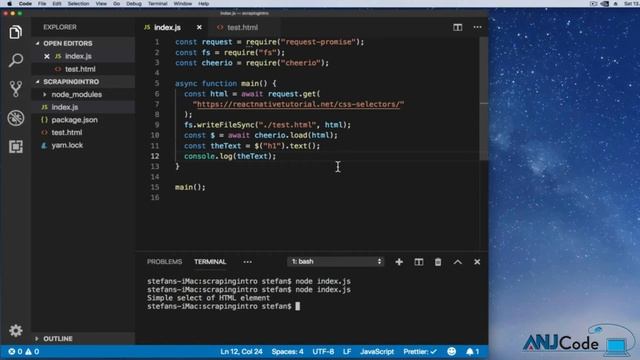This screenshot has height=360, width=640.
Task: Close index.js in Open Editors list
Action: (47, 56)
